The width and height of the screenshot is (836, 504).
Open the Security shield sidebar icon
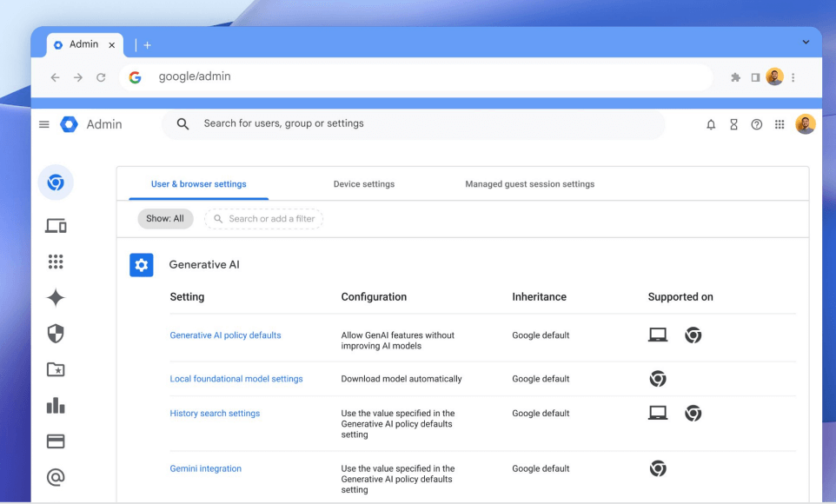[56, 334]
